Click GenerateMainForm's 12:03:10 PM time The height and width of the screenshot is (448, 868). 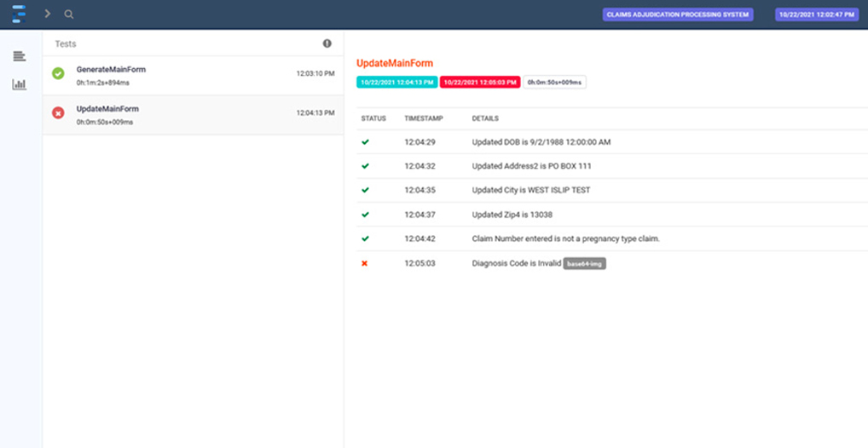click(x=315, y=73)
